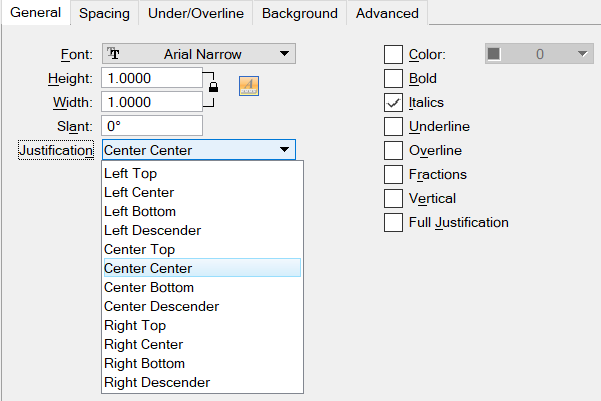601x401 pixels.
Task: Collapse the Justification dropdown arrow
Action: coord(284,150)
